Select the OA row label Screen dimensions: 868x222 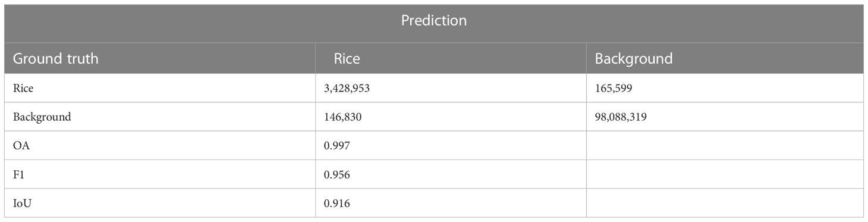tap(20, 146)
